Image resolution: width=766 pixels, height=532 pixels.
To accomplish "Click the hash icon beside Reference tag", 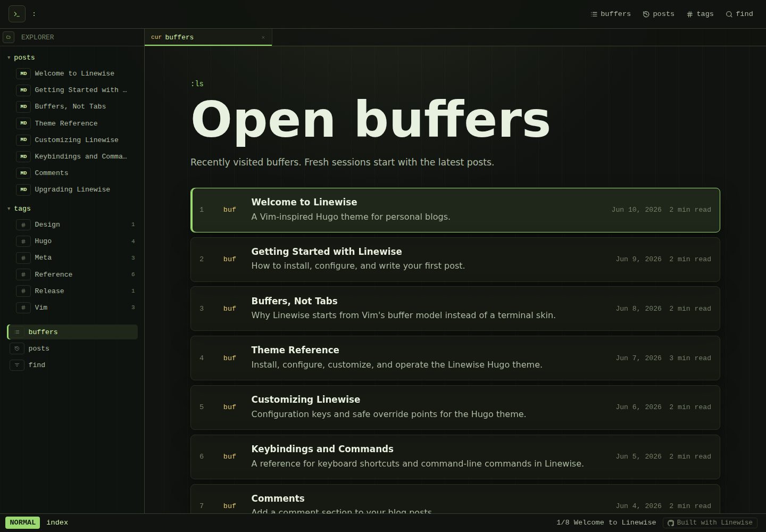I will tap(23, 275).
